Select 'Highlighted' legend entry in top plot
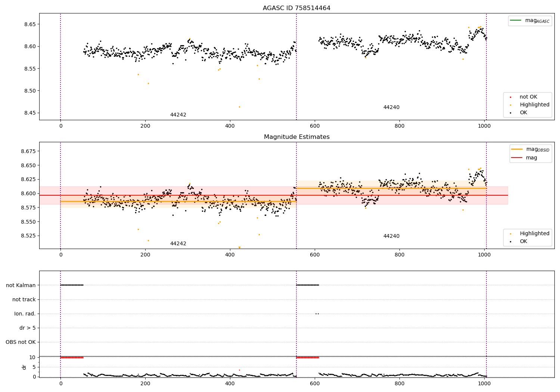Screen dimensions: 560x392 (x=534, y=105)
